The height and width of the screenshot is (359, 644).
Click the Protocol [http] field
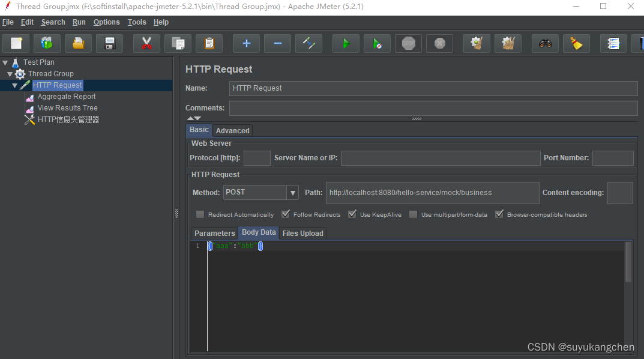[x=257, y=158]
